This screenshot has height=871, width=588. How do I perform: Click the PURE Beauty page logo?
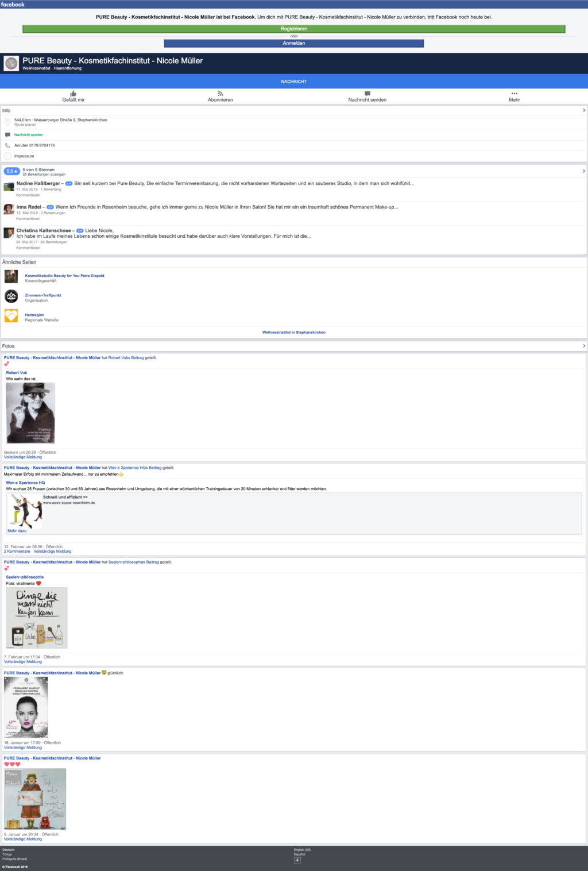pyautogui.click(x=11, y=63)
